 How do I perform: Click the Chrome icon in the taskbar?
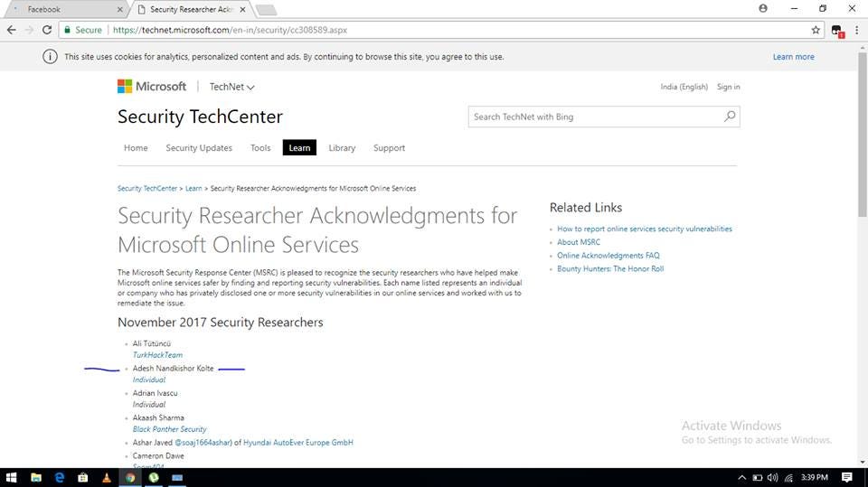coord(130,478)
